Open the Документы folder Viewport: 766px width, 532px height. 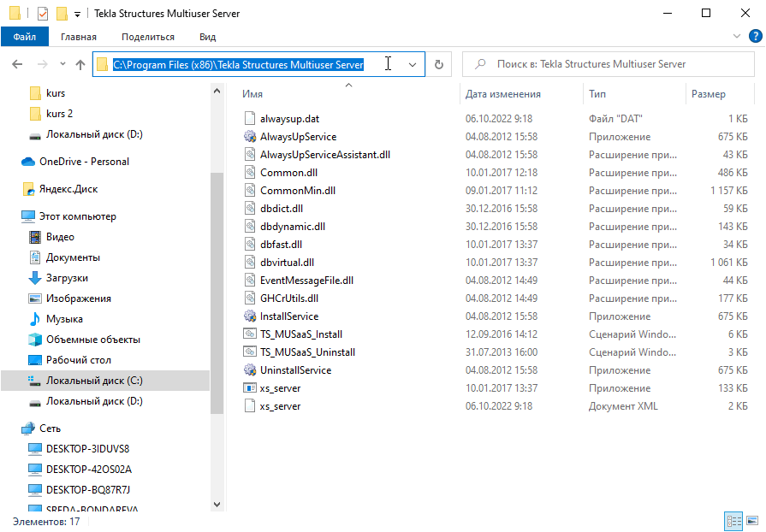point(73,257)
